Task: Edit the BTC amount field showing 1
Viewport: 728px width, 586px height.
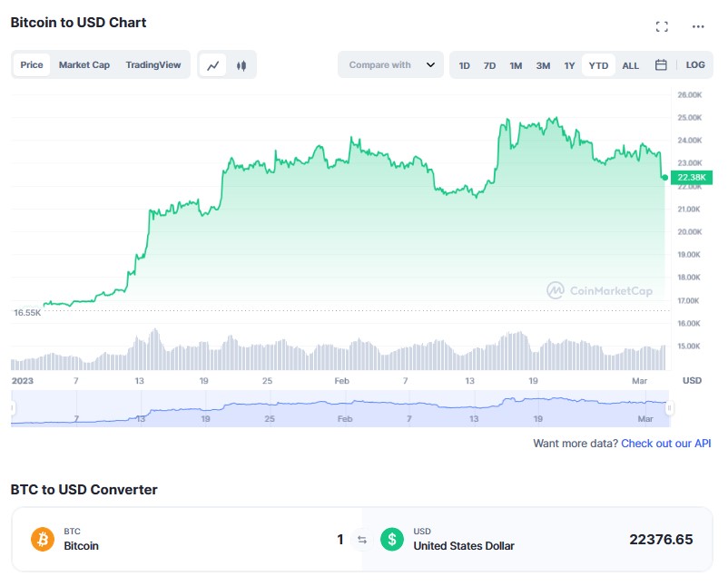Action: point(340,539)
